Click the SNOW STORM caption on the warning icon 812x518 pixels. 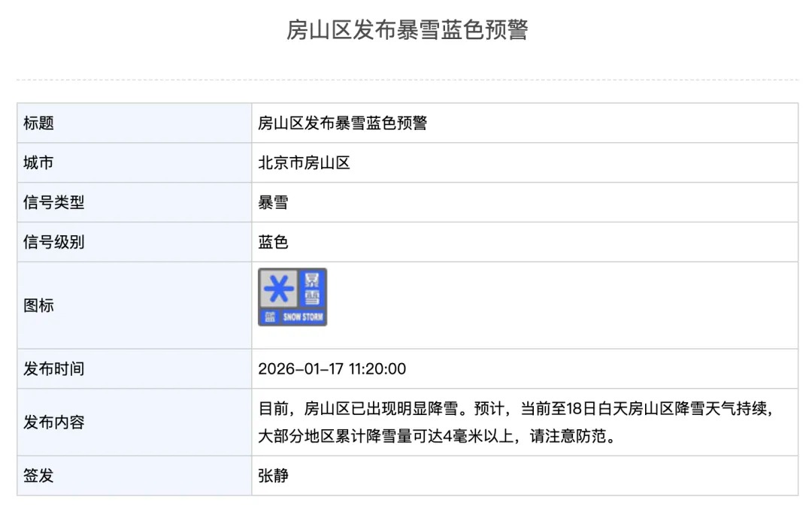click(302, 317)
